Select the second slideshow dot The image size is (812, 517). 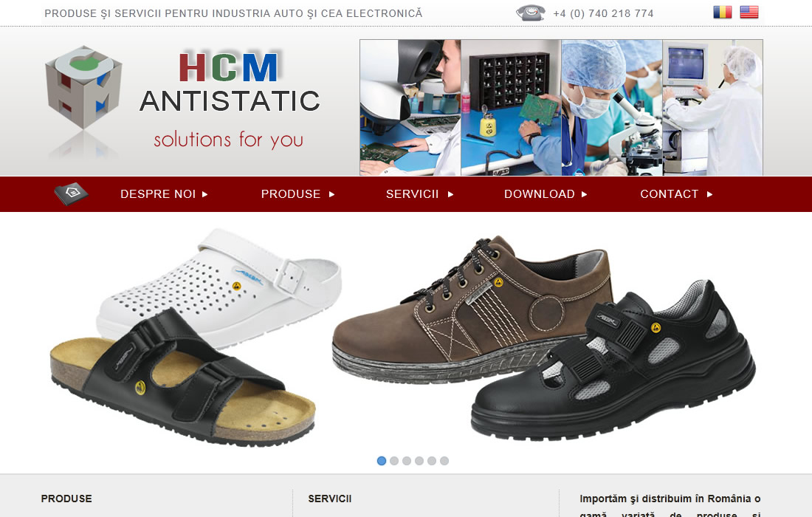point(394,461)
